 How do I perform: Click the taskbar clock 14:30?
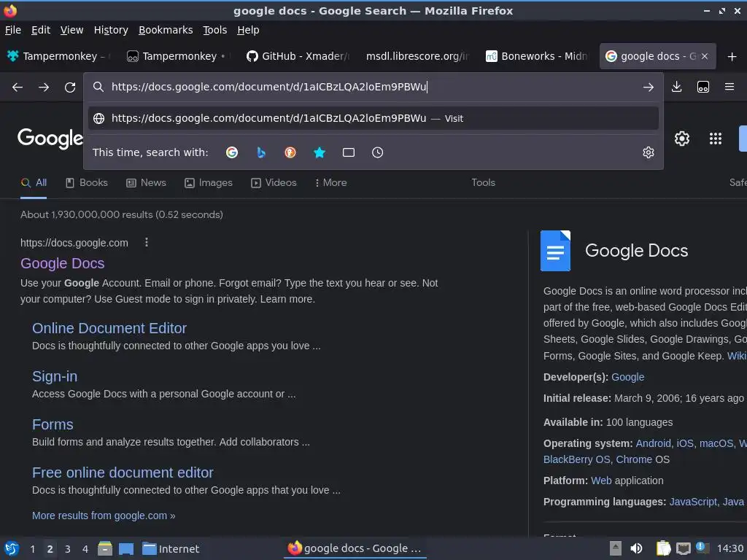[729, 548]
